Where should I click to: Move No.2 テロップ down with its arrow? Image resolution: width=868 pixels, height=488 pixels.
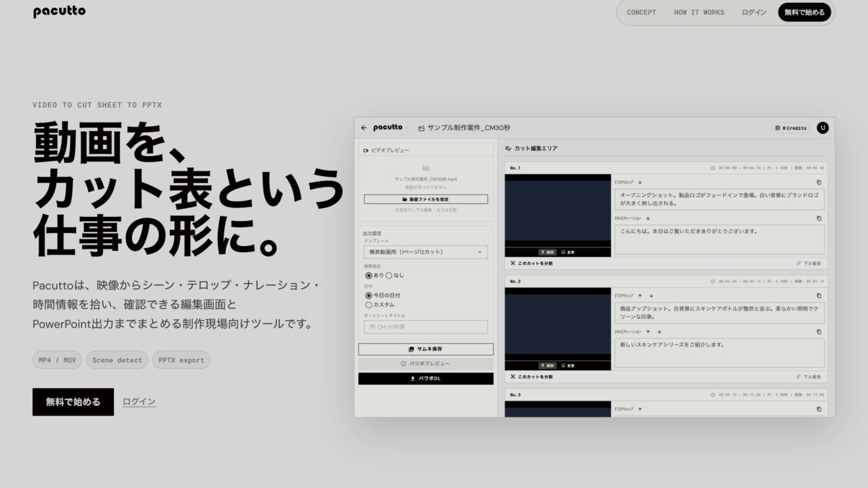click(x=651, y=296)
